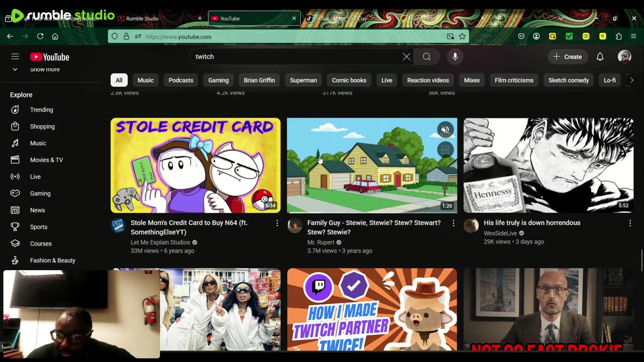Reload the page with the refresh icon
644x362 pixels.
(x=40, y=36)
